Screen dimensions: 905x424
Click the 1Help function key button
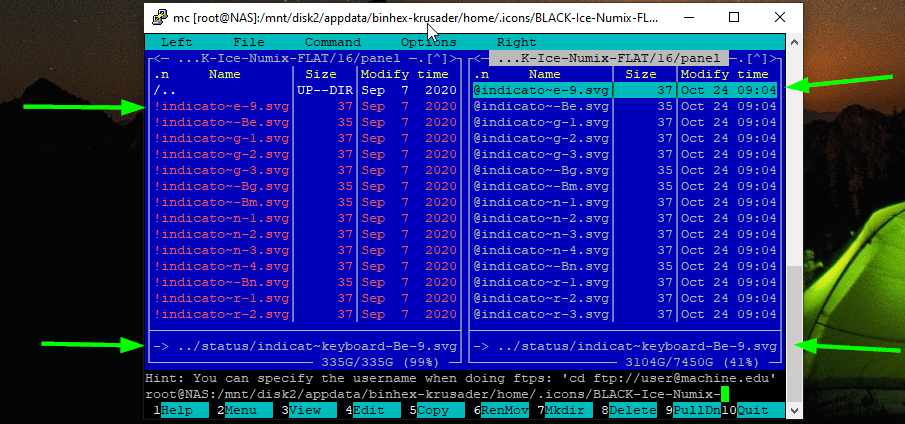(181, 410)
